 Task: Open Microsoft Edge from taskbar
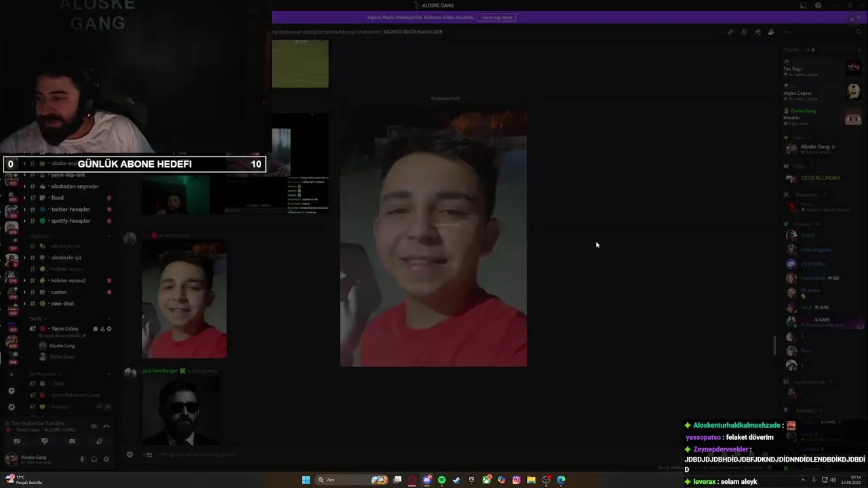561,480
